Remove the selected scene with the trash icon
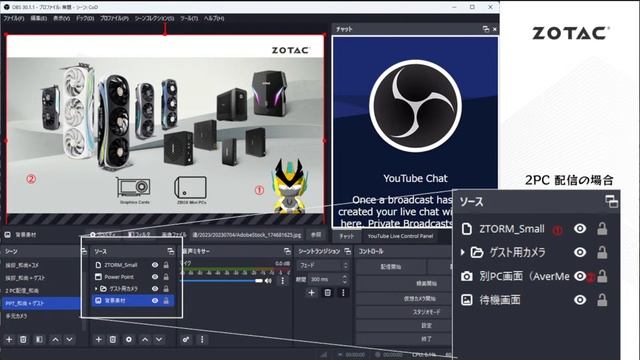Image resolution: width=640 pixels, height=360 pixels. [23, 339]
